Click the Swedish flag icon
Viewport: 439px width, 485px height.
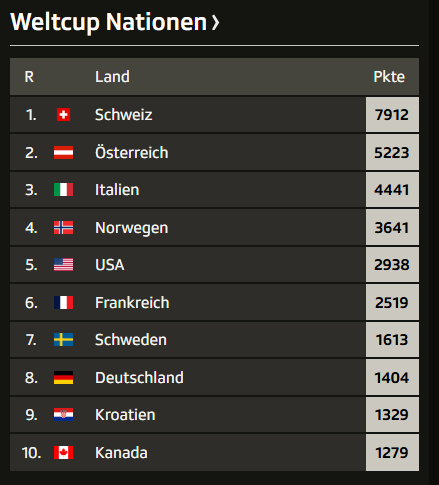point(63,340)
